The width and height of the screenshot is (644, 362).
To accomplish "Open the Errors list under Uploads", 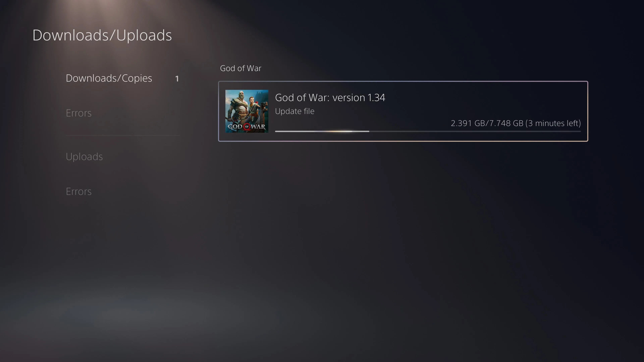I will point(78,192).
